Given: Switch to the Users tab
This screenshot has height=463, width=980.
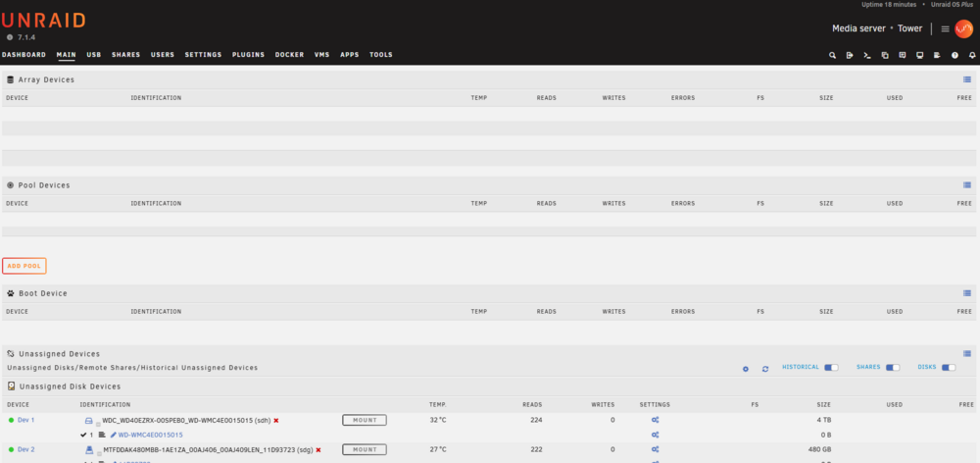Looking at the screenshot, I should [x=163, y=55].
